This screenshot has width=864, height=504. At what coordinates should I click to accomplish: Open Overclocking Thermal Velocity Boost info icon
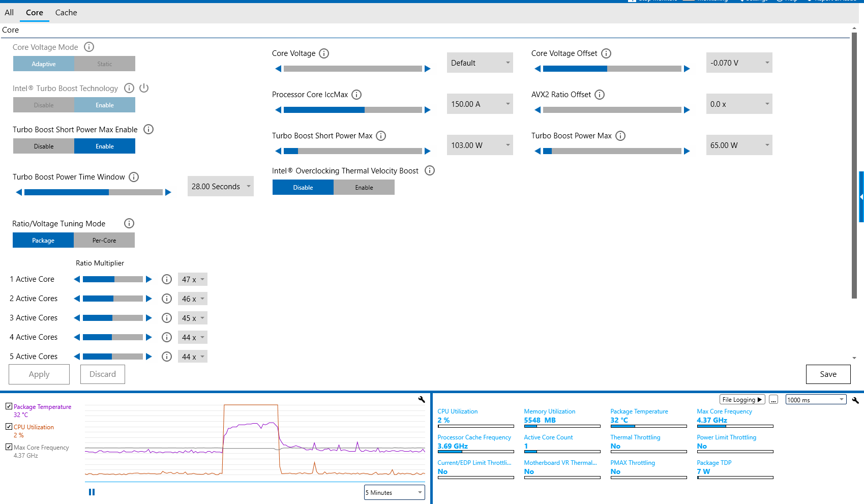point(430,170)
